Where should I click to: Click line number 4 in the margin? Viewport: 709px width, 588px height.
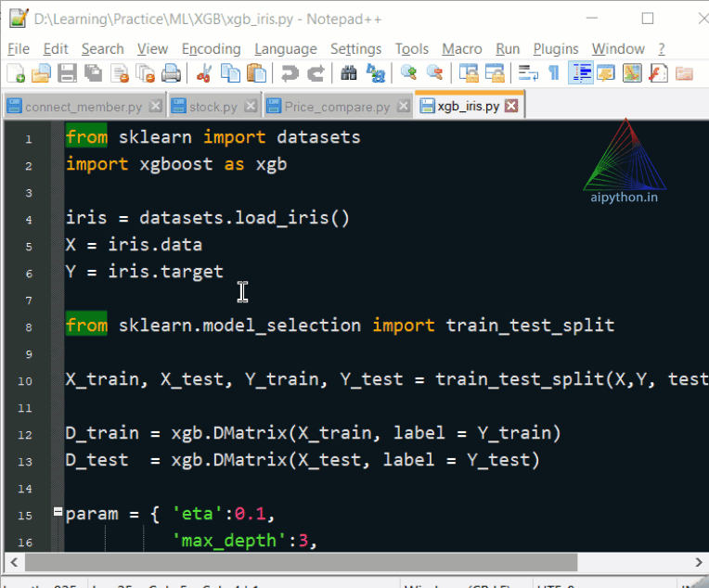(x=29, y=220)
